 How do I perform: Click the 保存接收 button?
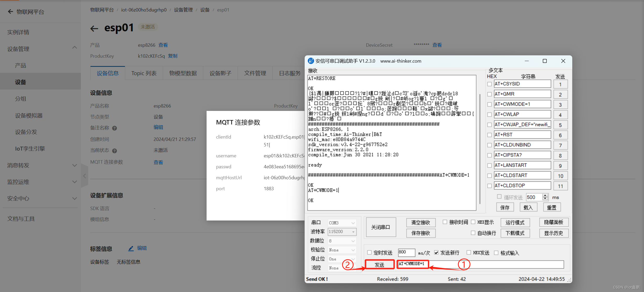click(421, 233)
